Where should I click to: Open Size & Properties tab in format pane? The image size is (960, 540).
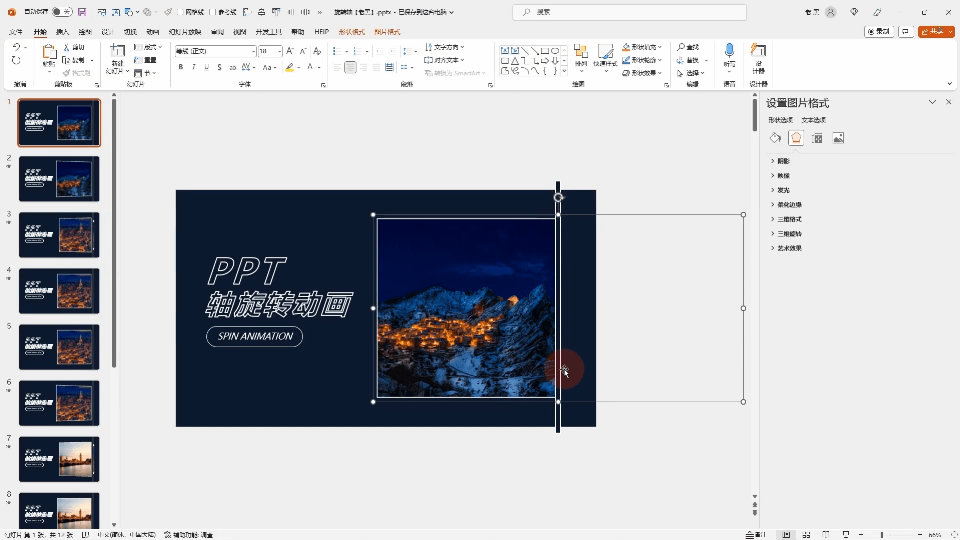[817, 138]
